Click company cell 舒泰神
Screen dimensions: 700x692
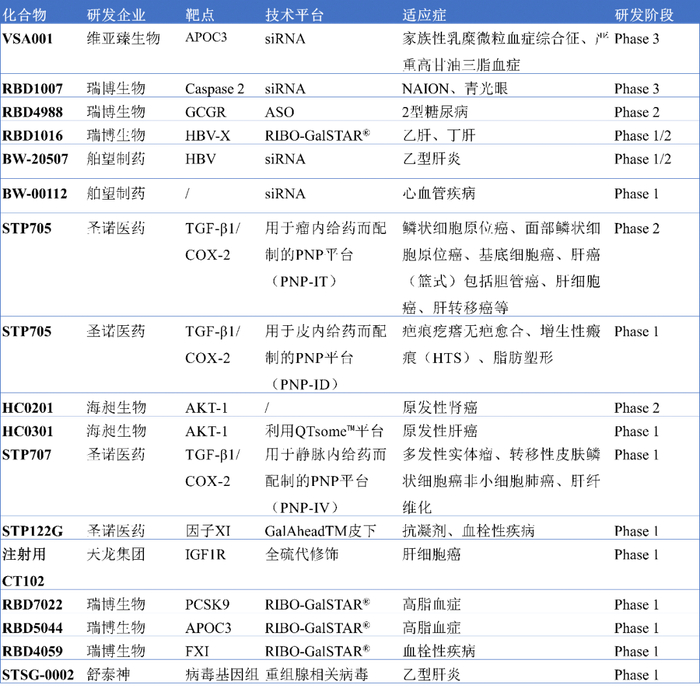click(108, 675)
